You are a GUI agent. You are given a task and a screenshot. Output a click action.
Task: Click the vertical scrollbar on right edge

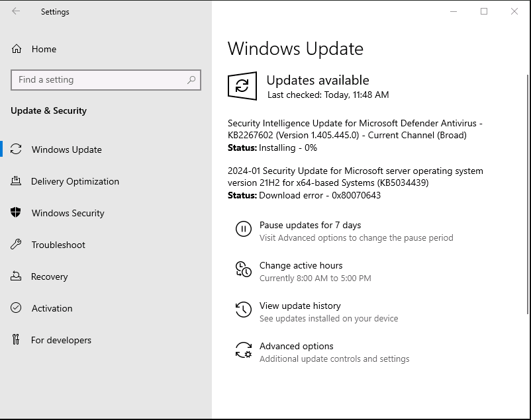(528, 194)
